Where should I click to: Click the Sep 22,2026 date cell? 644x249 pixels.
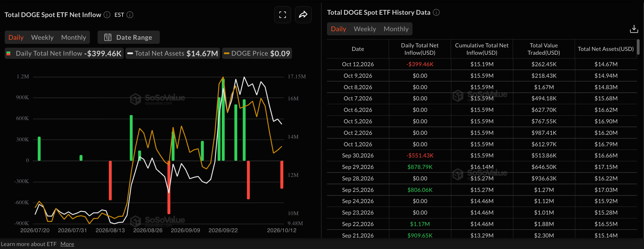[358, 224]
